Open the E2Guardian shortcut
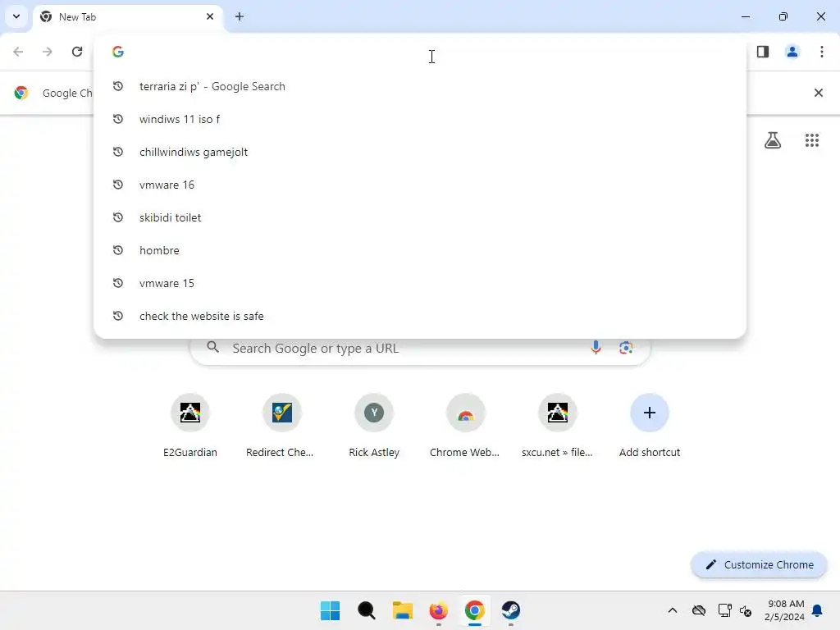This screenshot has width=840, height=630. click(190, 427)
